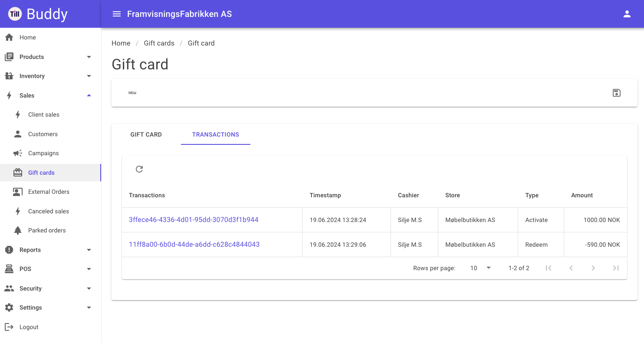Switch to the GIFT CARD tab
Viewport: 644px width, 343px height.
click(x=146, y=134)
